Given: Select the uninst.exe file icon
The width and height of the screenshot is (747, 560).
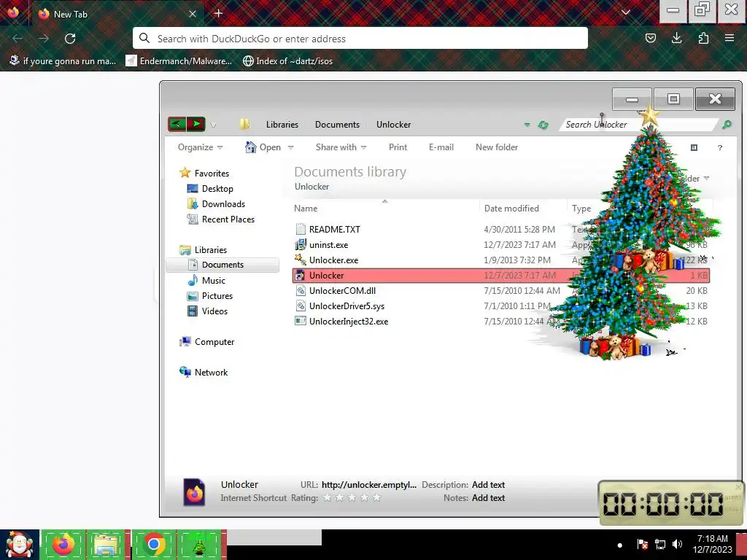Looking at the screenshot, I should click(300, 245).
